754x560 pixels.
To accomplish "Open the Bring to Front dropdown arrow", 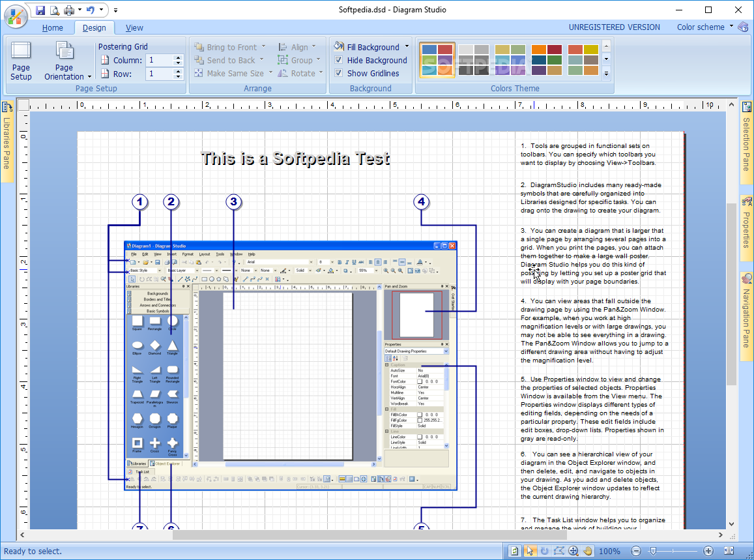I will (x=263, y=47).
